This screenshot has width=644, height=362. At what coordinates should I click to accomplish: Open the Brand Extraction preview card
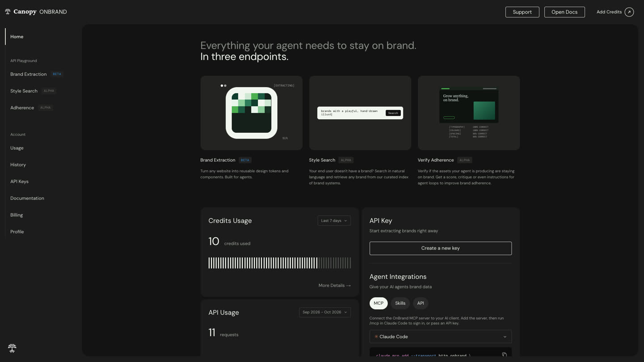click(251, 113)
